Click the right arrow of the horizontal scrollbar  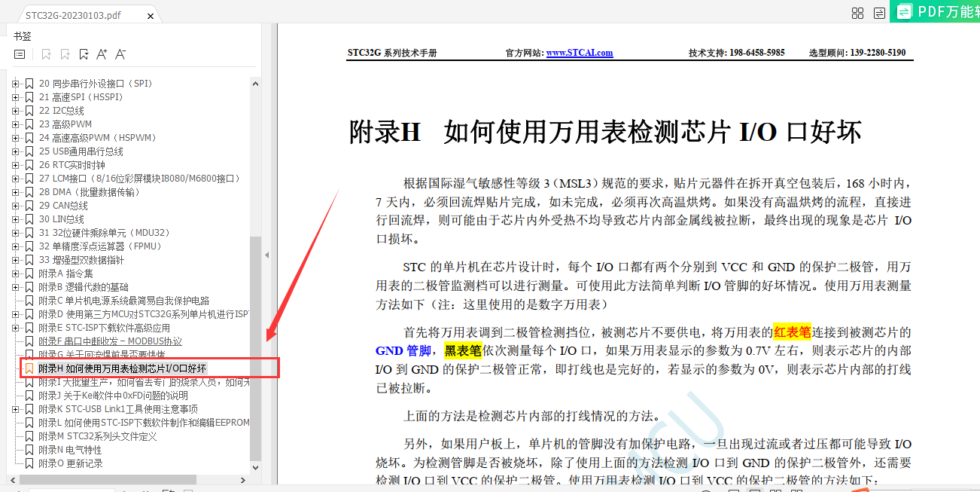point(243,479)
